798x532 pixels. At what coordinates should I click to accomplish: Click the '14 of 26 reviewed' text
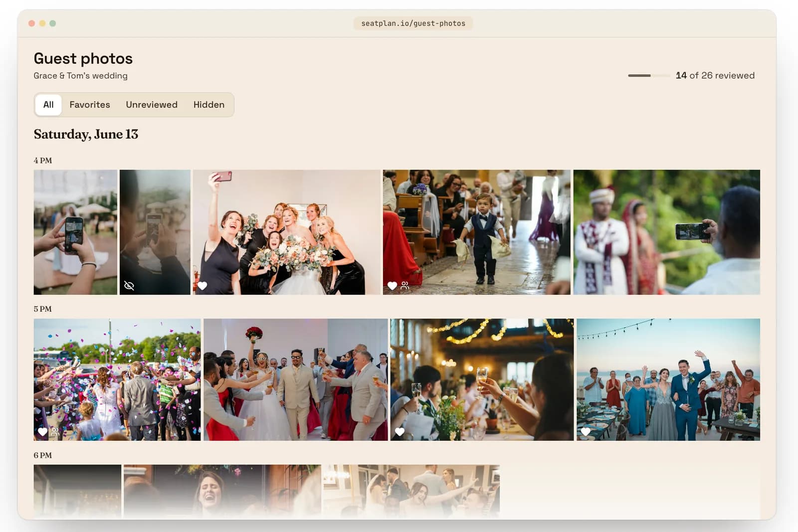tap(715, 75)
